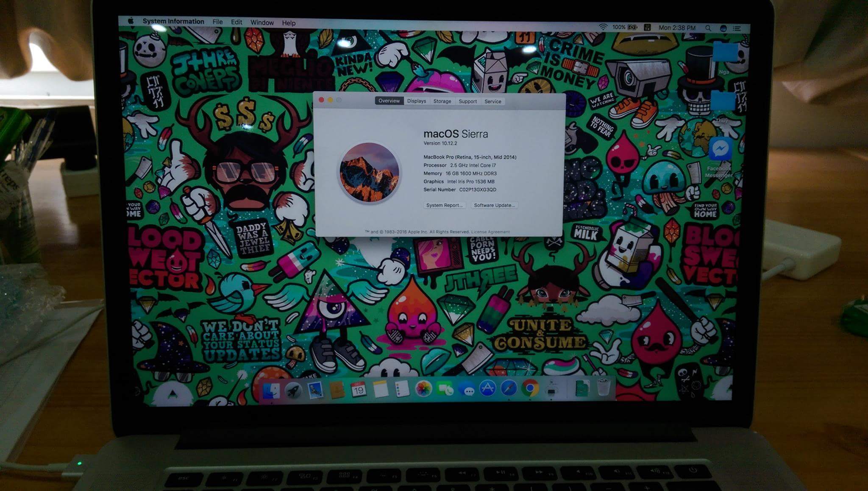Viewport: 868px width, 491px height.
Task: Open the App Store from Dock
Action: [x=487, y=388]
